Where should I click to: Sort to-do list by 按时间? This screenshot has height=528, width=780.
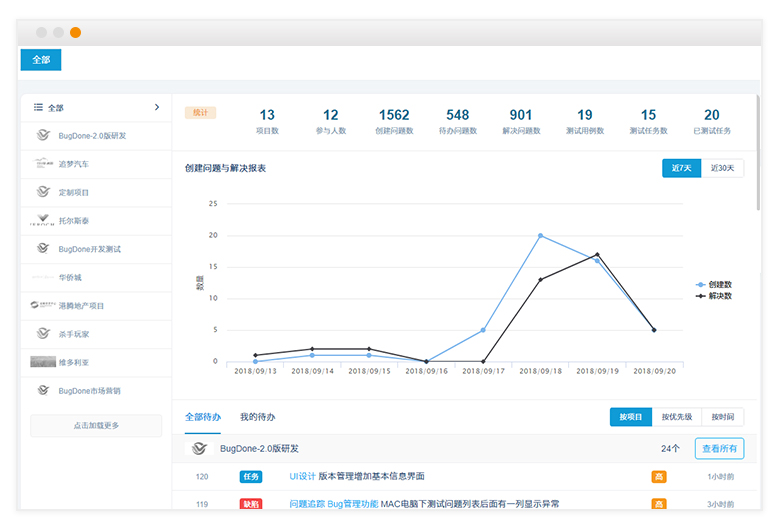click(723, 417)
